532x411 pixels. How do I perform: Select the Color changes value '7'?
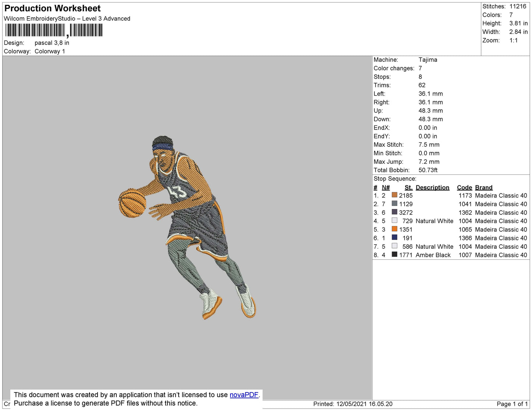pos(420,68)
